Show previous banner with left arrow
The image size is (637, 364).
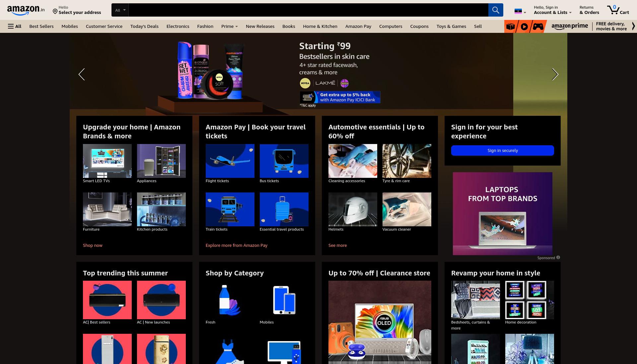click(82, 74)
